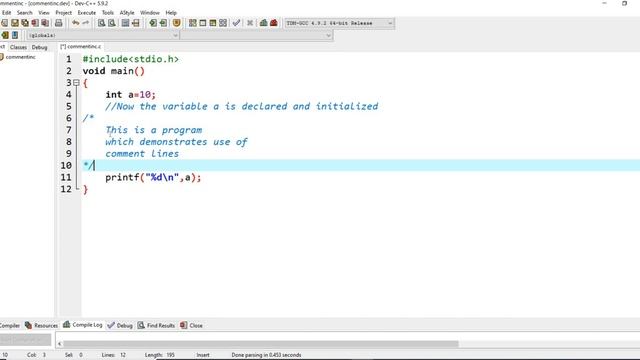This screenshot has height=360, width=640.
Task: Open the Help menu
Action: pyautogui.click(x=171, y=13)
